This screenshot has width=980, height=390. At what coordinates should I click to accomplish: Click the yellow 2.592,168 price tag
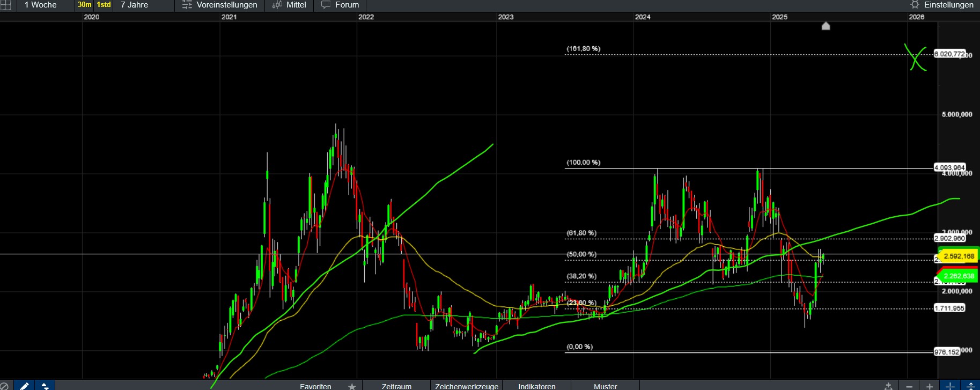[959, 256]
